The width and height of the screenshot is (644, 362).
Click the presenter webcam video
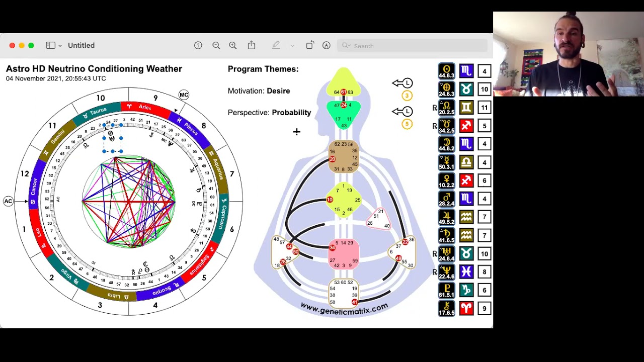(x=569, y=54)
